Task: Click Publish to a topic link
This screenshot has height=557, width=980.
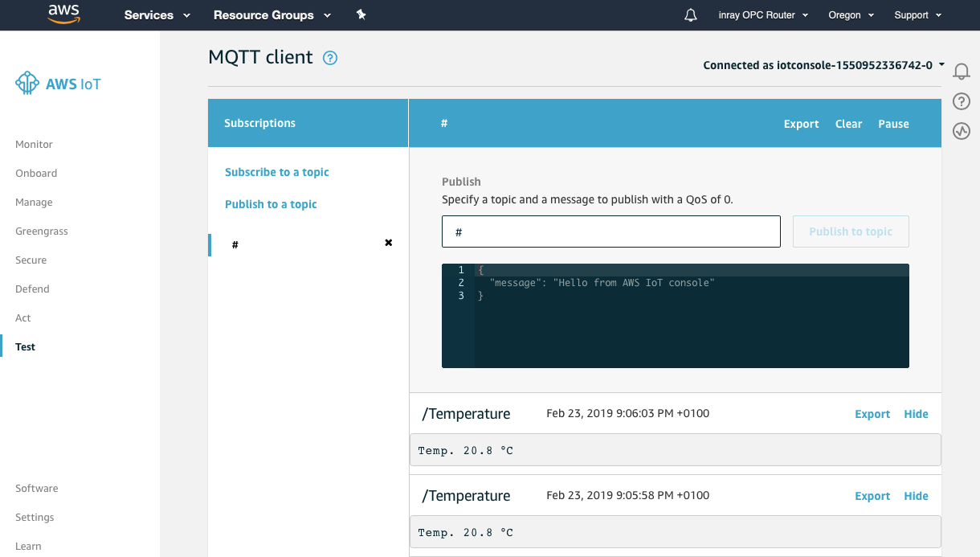Action: click(x=271, y=204)
